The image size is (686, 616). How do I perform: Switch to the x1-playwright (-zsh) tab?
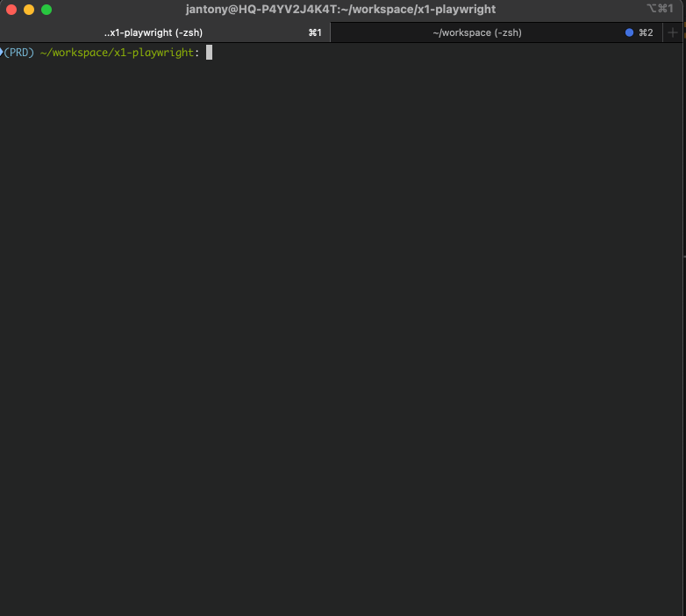tap(165, 32)
